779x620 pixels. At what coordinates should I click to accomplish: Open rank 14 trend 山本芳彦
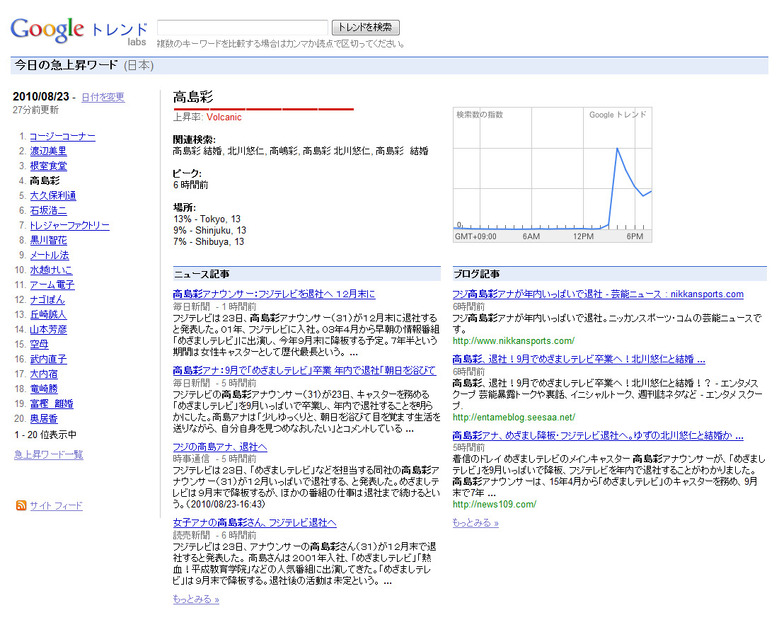click(x=48, y=330)
